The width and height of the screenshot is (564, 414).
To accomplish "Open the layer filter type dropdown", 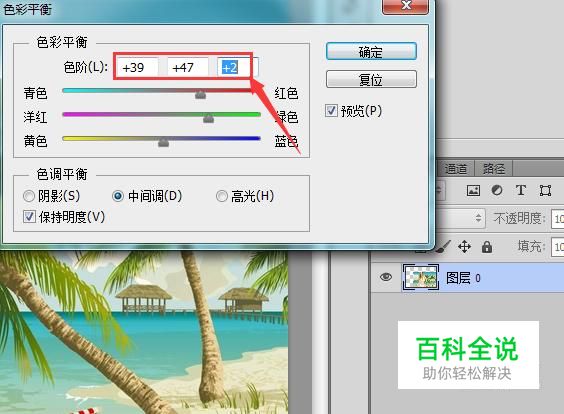I will 441,190.
